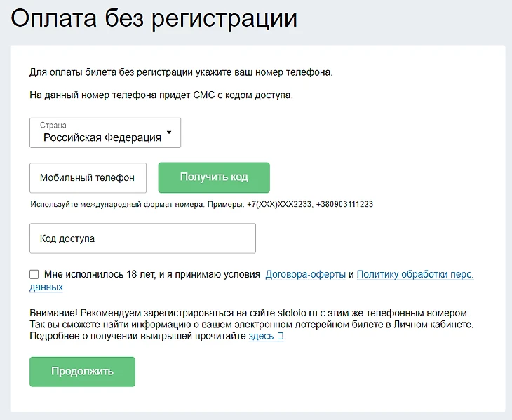Image resolution: width=512 pixels, height=420 pixels.
Task: Click the Оплата без регистрации heading
Action: tap(154, 19)
